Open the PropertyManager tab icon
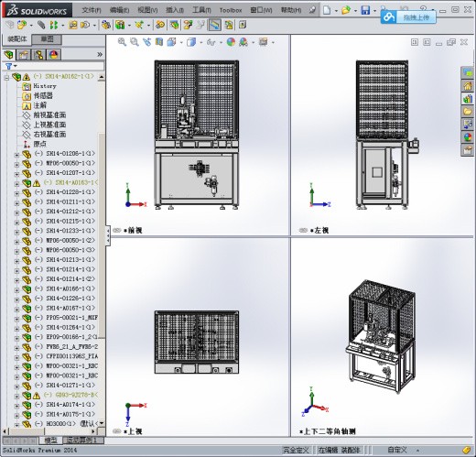Viewport: 476px width, 457px height. (x=24, y=55)
